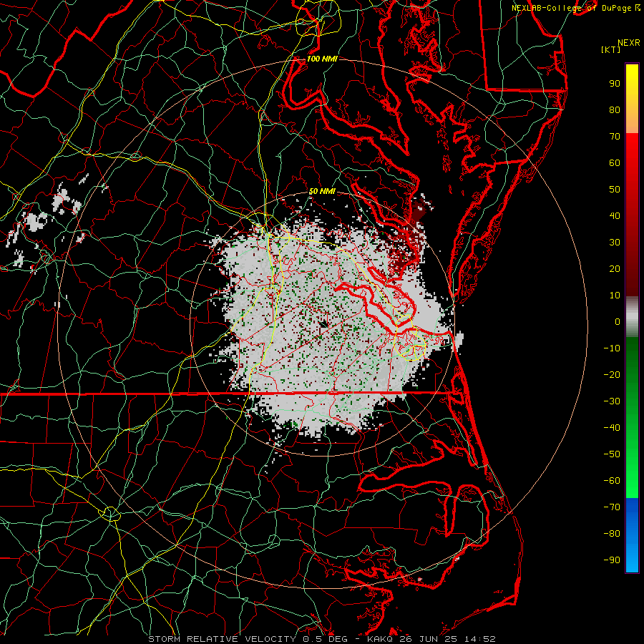Click the "KAKQ" station identifier
This screenshot has width=644, height=644.
click(380, 639)
